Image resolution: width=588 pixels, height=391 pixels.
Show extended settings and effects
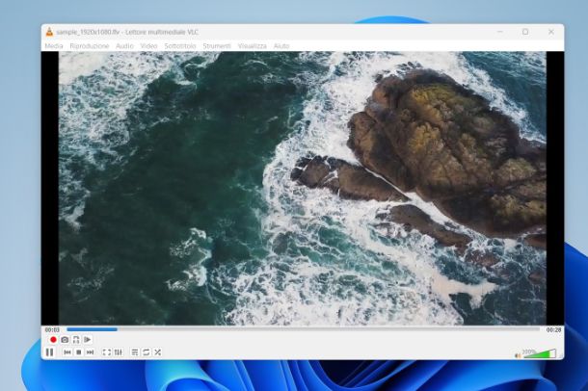coord(119,352)
